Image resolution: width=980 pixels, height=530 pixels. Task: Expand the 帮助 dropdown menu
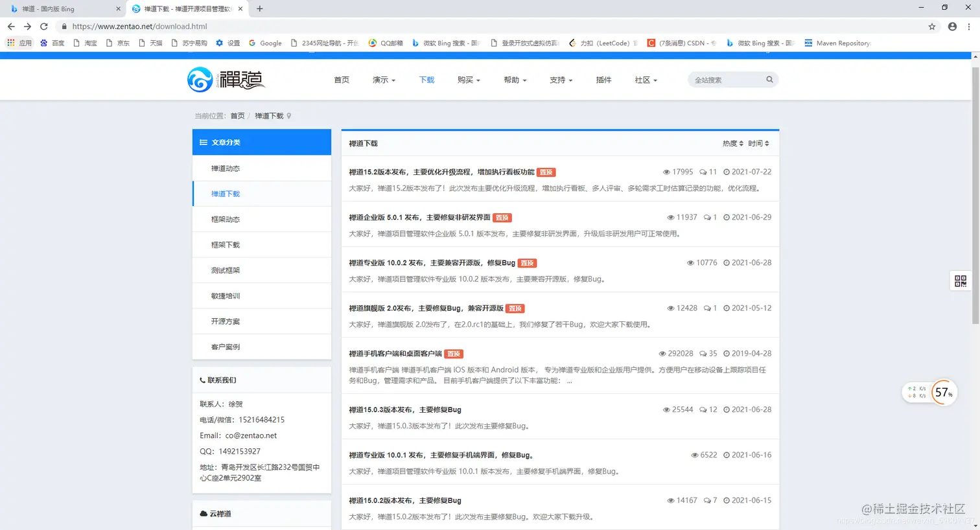[x=515, y=80]
